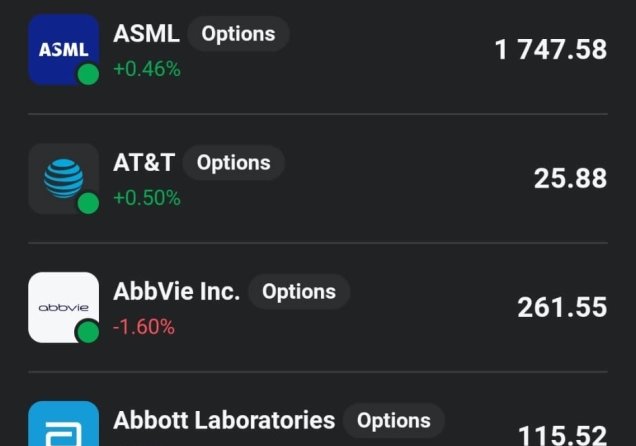Tap the AT&T globe logo icon
This screenshot has width=636, height=446.
pos(64,178)
